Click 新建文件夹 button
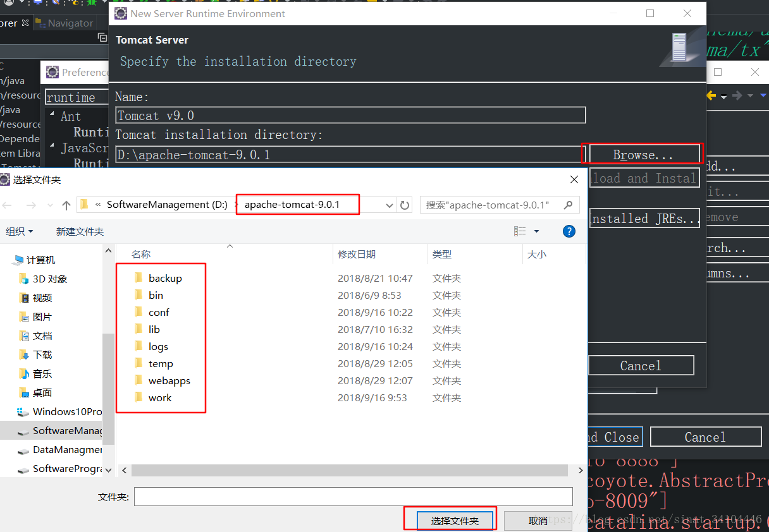769x532 pixels. click(x=80, y=231)
